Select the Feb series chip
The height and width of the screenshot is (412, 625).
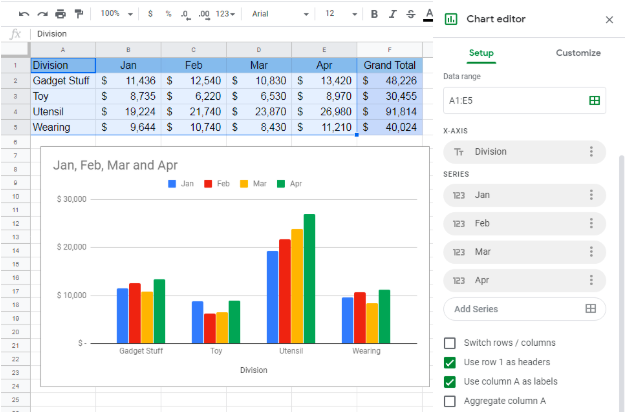[x=525, y=224]
